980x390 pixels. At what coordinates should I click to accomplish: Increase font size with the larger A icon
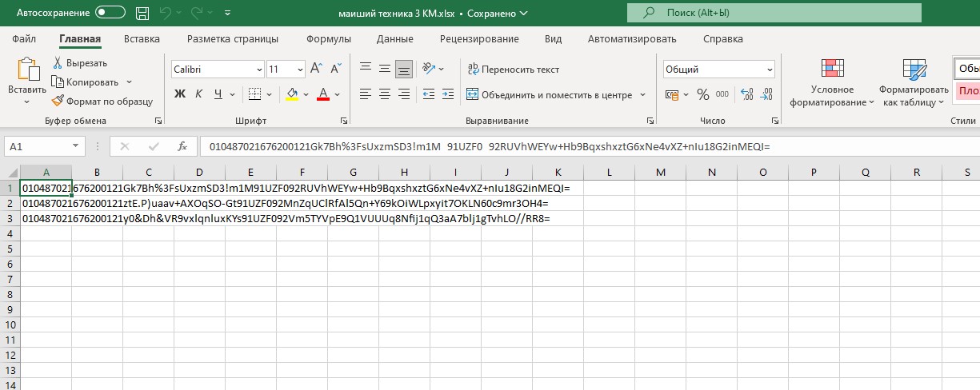pos(315,70)
